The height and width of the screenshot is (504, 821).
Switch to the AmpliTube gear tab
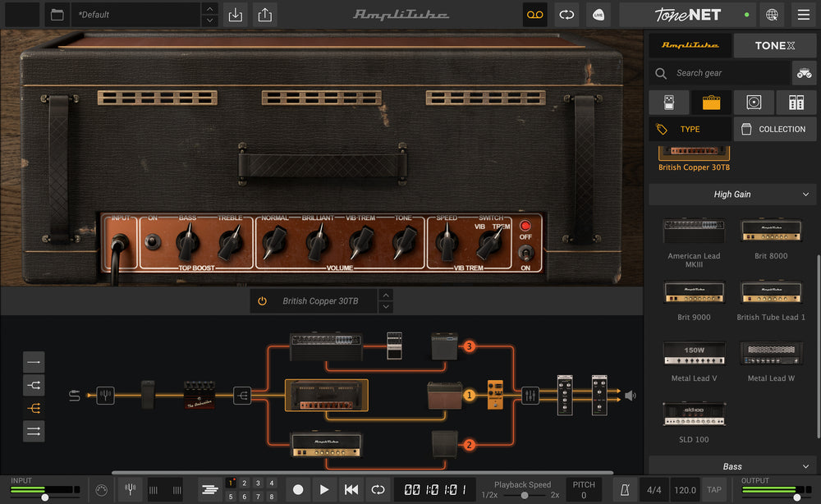690,45
